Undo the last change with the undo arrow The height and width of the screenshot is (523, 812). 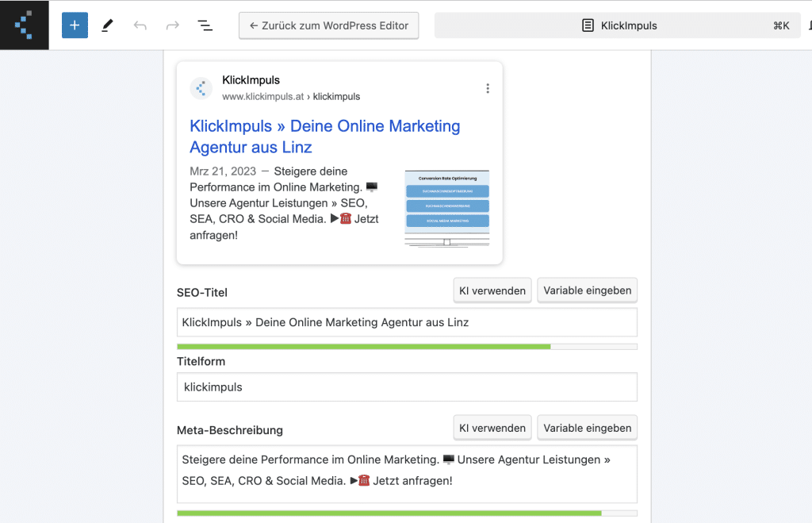click(140, 25)
